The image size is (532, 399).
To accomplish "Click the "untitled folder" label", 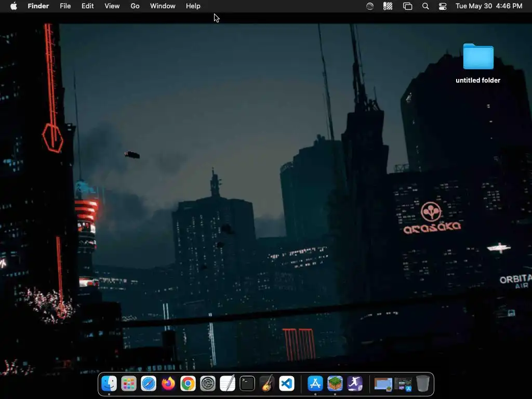I will point(478,81).
